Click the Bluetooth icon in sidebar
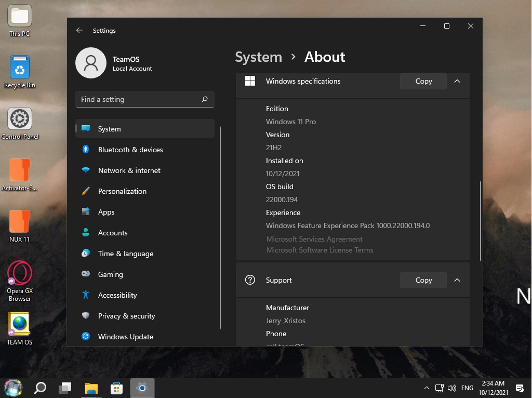 86,149
